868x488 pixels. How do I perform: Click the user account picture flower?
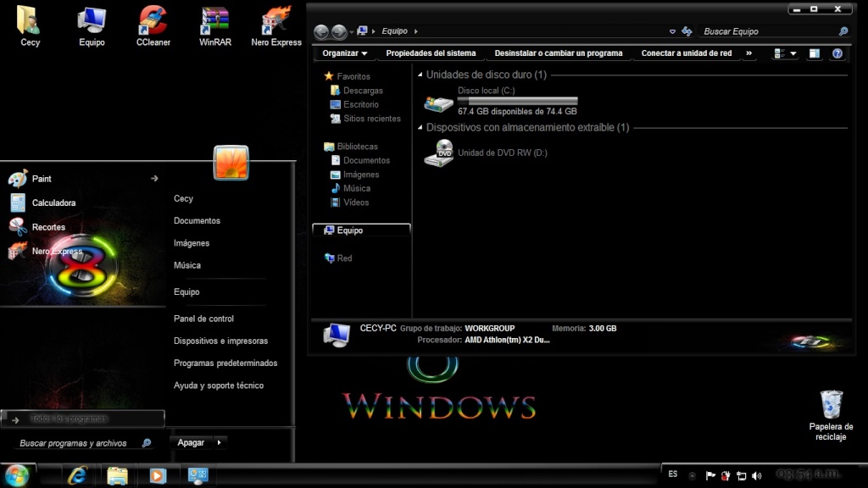tap(231, 163)
